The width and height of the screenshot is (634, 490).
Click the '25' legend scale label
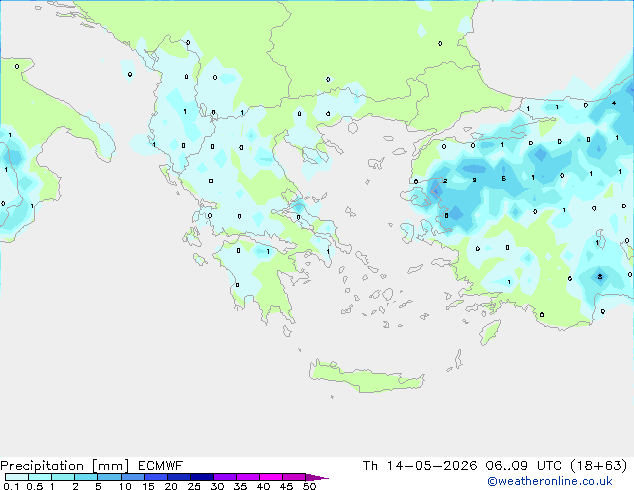(194, 486)
